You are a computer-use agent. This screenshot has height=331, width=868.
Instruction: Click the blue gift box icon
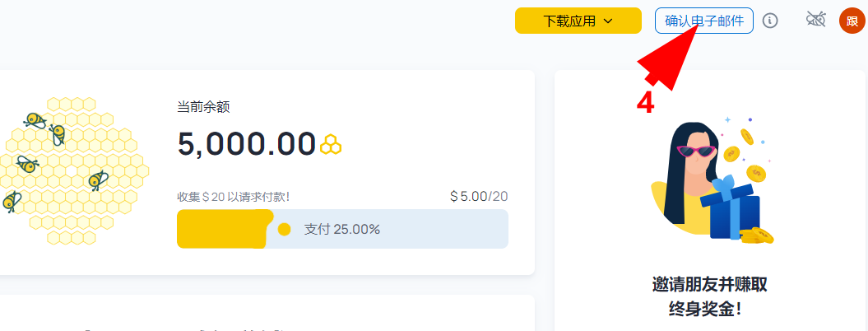click(x=730, y=208)
